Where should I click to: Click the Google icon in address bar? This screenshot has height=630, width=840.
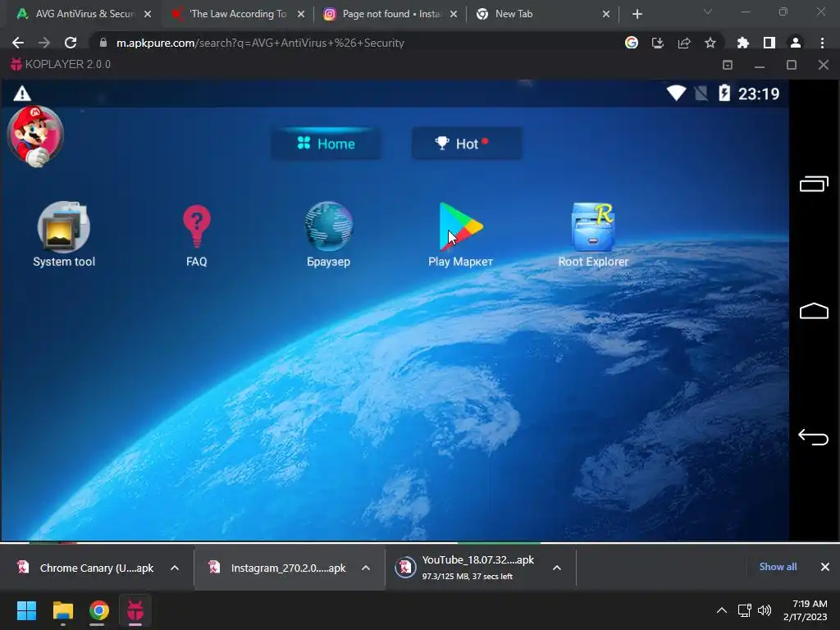632,43
